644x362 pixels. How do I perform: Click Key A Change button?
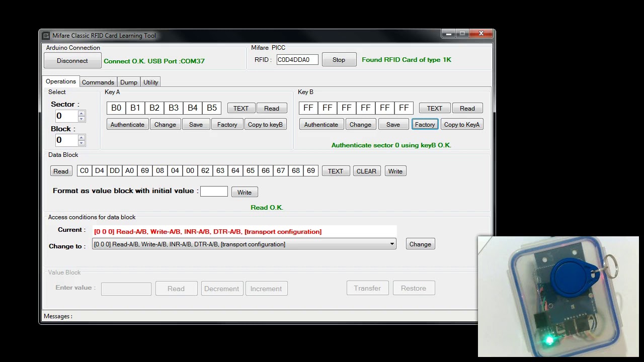pos(165,125)
